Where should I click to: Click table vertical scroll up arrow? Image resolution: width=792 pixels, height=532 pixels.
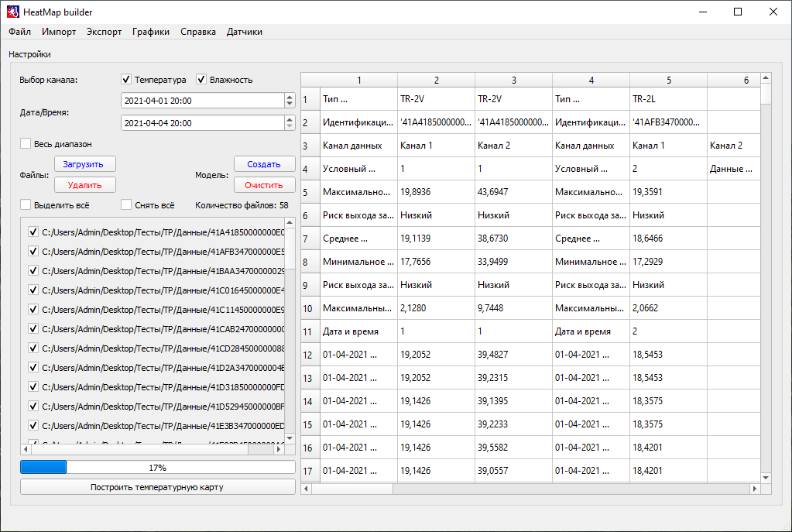coord(766,77)
